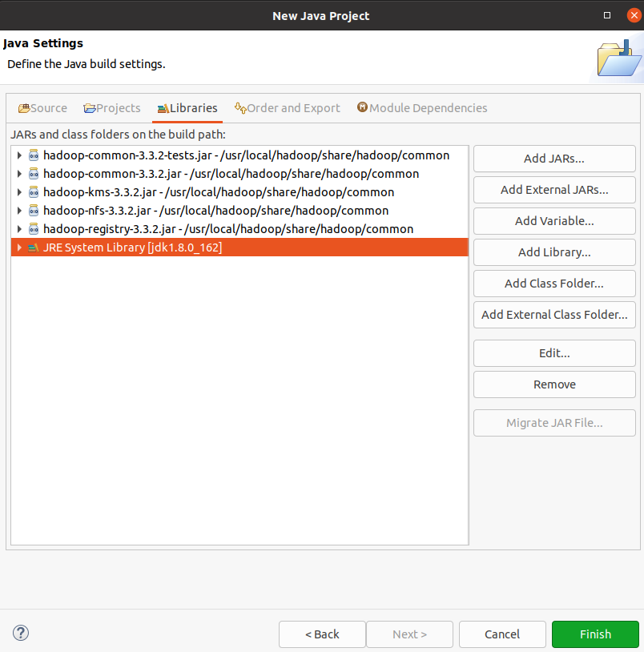The height and width of the screenshot is (652, 644).
Task: Click the jar icon beside hadoop-registry-3.3.2.jar
Action: point(33,228)
